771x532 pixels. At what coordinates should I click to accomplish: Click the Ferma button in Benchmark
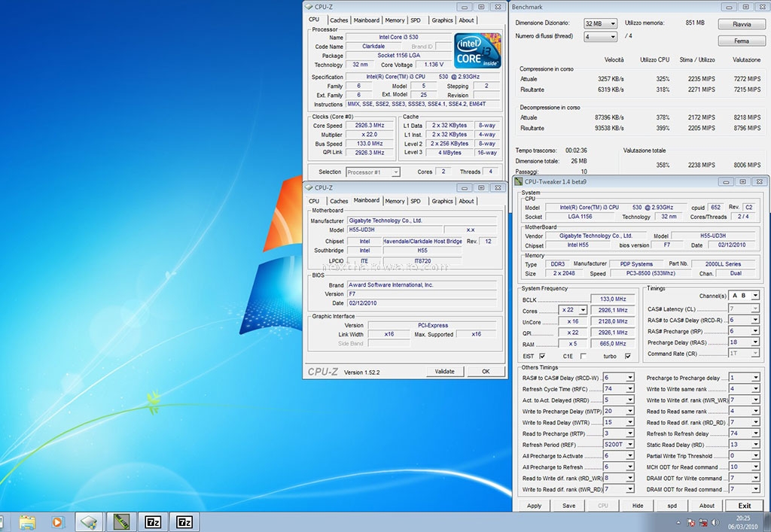click(742, 41)
